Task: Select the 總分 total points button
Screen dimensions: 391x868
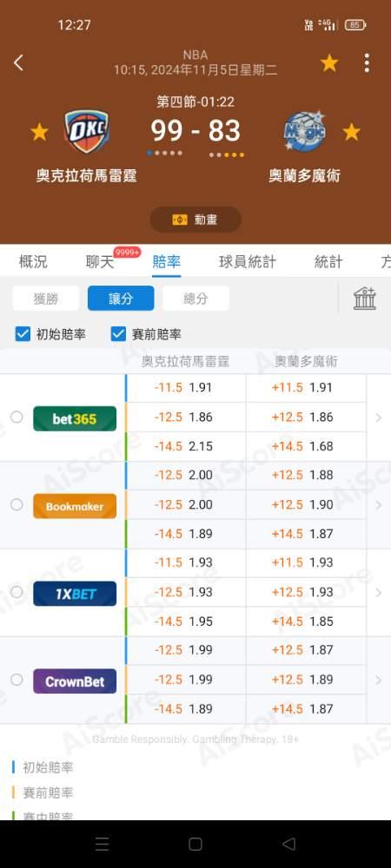Action: click(x=195, y=299)
